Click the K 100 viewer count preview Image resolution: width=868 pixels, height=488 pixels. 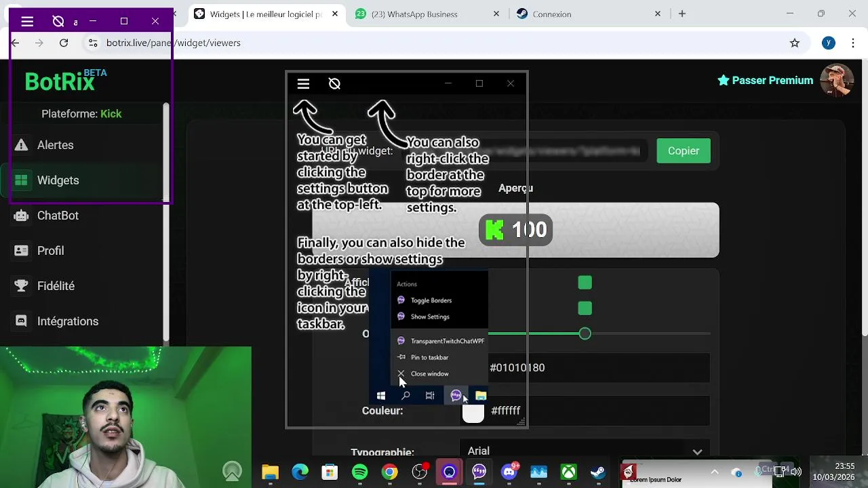pyautogui.click(x=515, y=230)
